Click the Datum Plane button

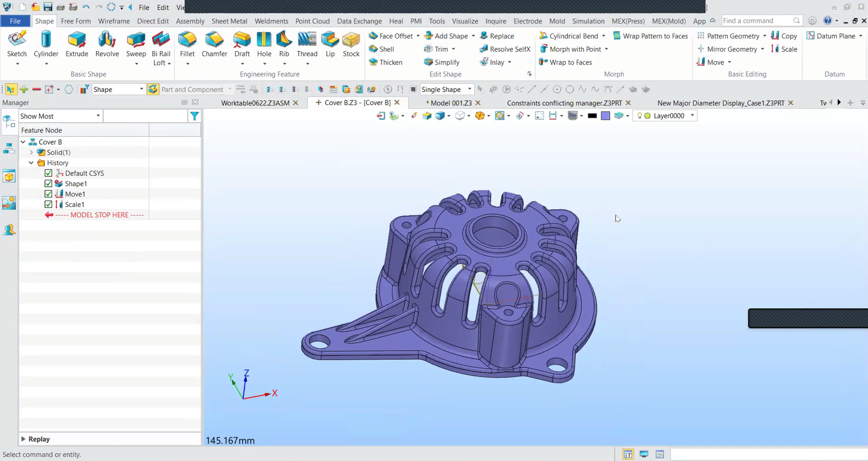click(x=835, y=36)
